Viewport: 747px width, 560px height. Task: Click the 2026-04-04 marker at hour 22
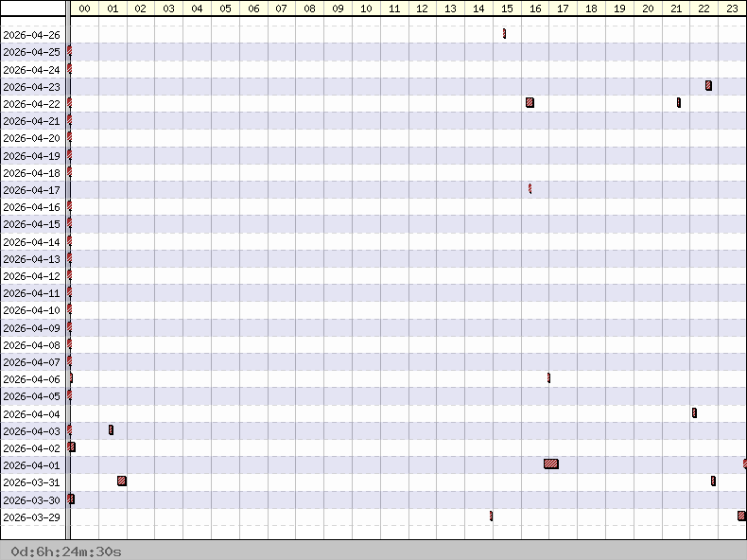coord(694,412)
